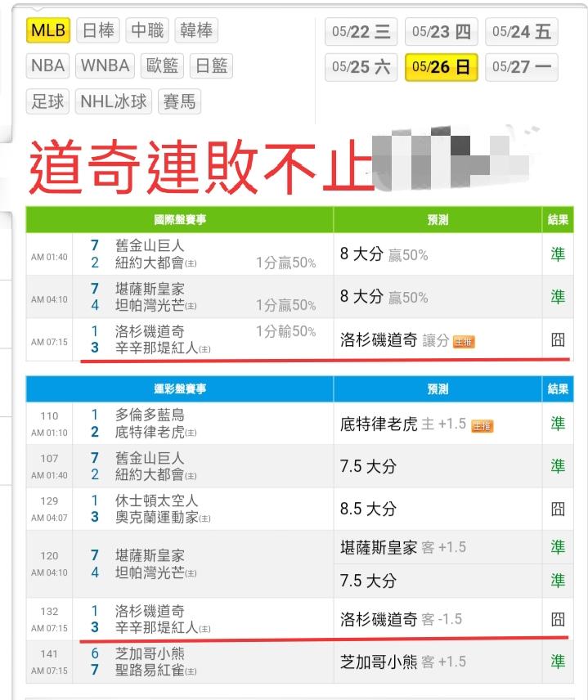Click 奧克蘭運動家 team name
588x700 pixels.
coord(156,517)
